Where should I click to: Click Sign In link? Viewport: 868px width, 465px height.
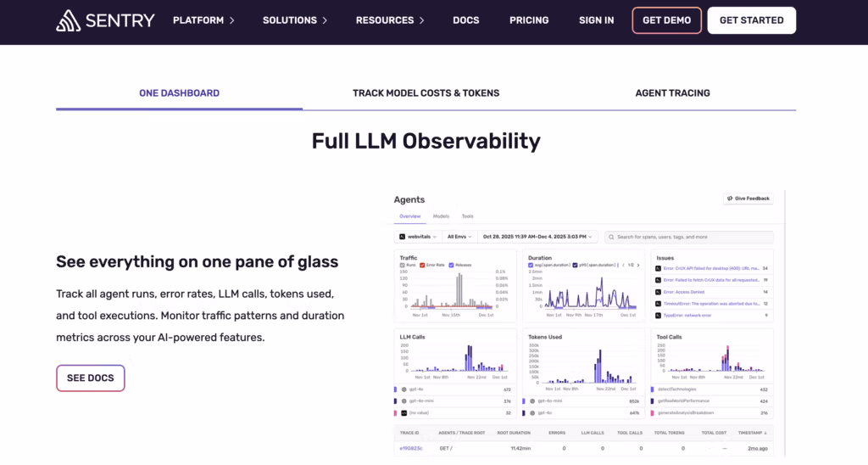pos(596,20)
